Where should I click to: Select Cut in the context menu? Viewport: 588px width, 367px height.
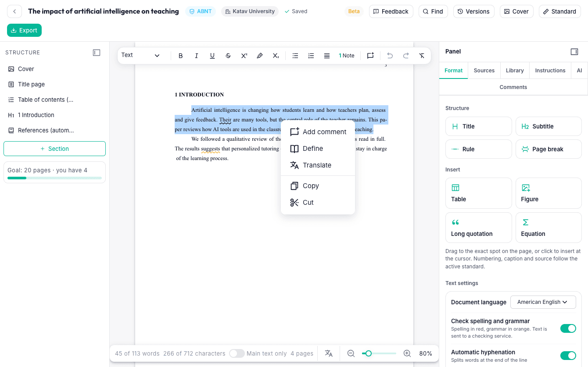tap(318, 203)
